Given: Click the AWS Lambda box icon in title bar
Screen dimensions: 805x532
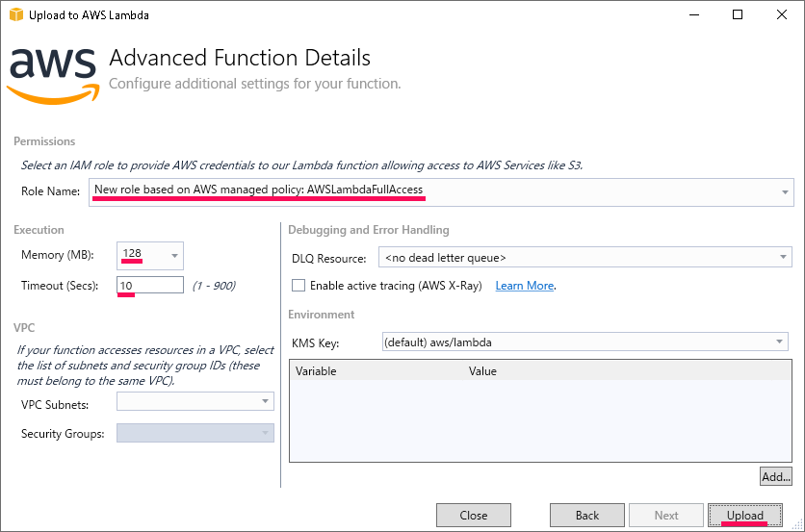Looking at the screenshot, I should point(16,14).
